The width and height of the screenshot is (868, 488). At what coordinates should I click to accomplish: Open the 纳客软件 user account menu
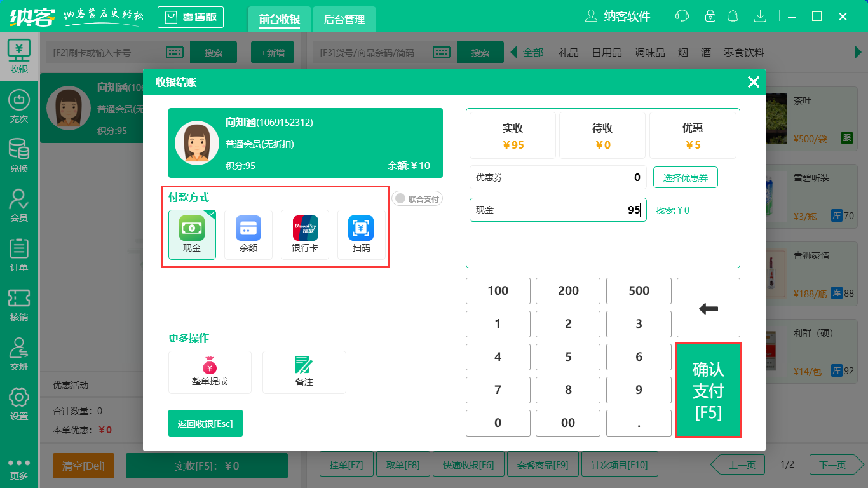pos(618,16)
